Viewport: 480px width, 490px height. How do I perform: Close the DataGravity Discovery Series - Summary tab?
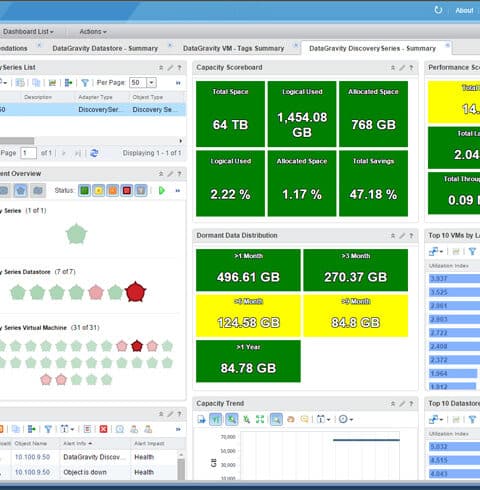(447, 45)
